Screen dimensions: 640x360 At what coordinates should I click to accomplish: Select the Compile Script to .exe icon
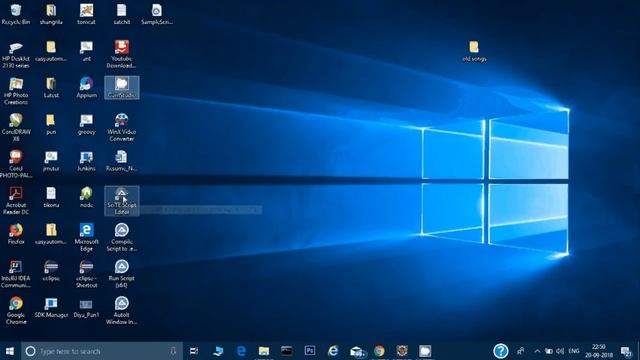click(121, 238)
